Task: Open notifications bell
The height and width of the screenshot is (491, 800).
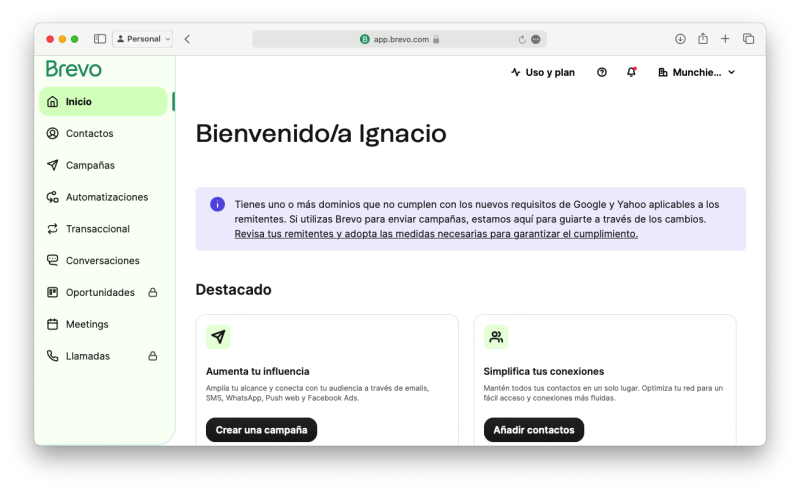Action: [632, 72]
